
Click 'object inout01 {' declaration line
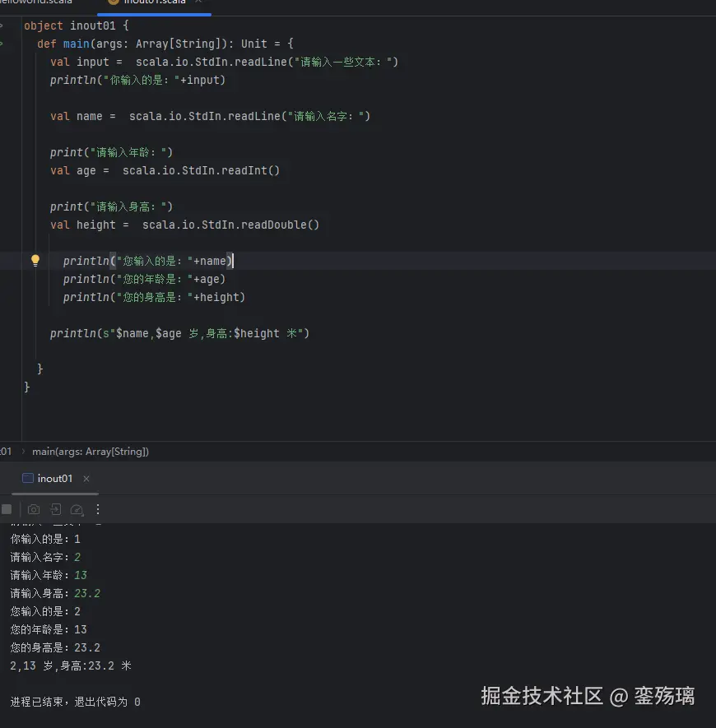point(77,26)
